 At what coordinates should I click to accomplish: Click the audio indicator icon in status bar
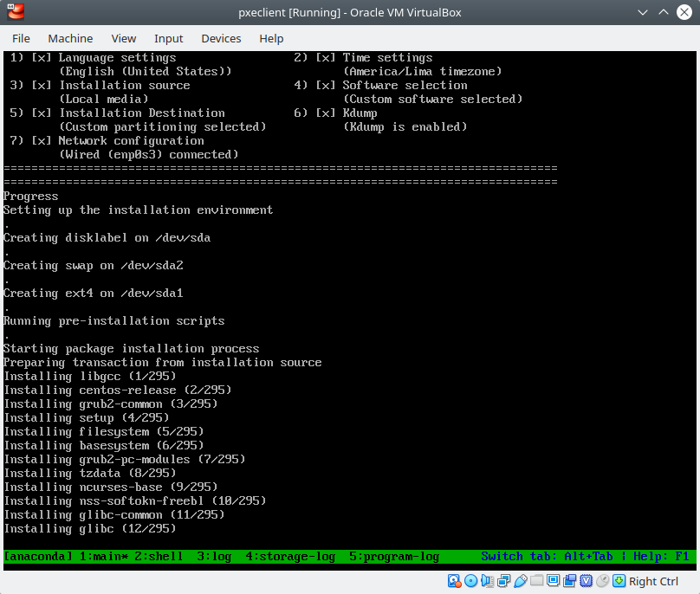click(x=487, y=581)
